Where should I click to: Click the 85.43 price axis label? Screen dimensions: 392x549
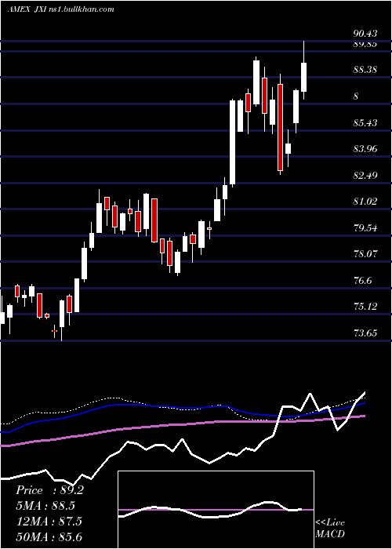click(365, 123)
